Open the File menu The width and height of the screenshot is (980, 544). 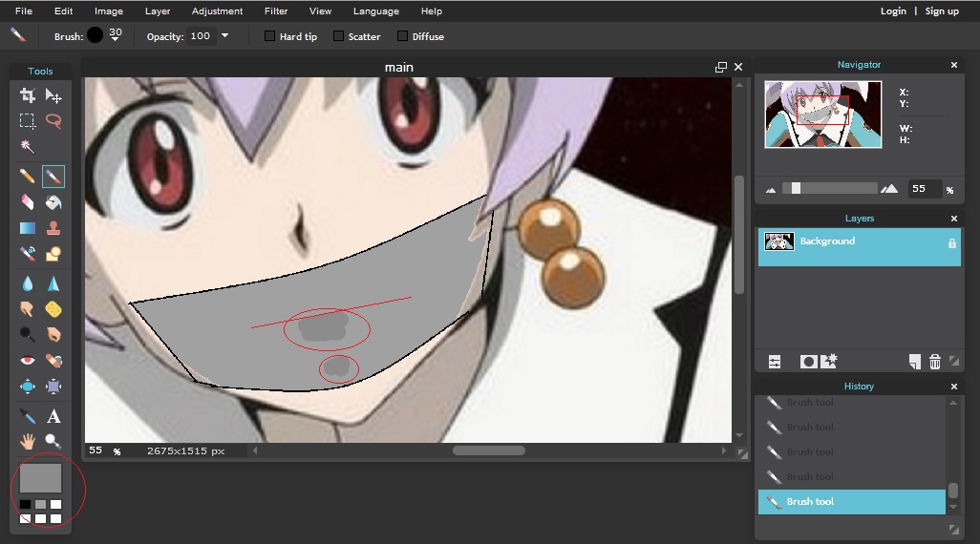(24, 10)
